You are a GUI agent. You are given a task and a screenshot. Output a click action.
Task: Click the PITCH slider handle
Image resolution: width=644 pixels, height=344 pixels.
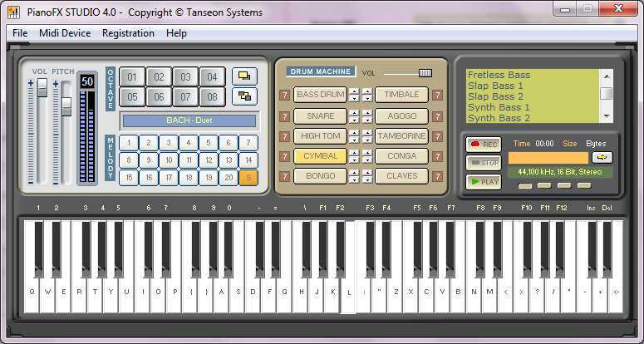coord(66,106)
